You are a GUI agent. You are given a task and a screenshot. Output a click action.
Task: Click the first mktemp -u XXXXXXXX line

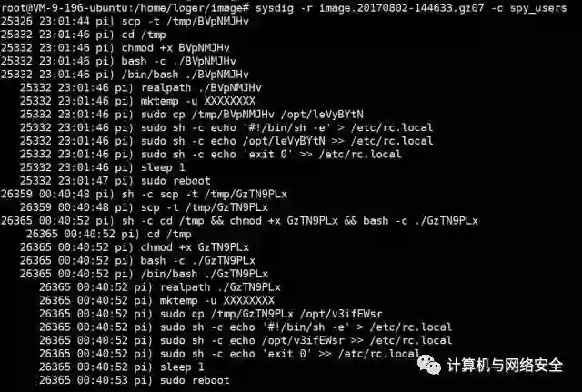tap(137, 101)
